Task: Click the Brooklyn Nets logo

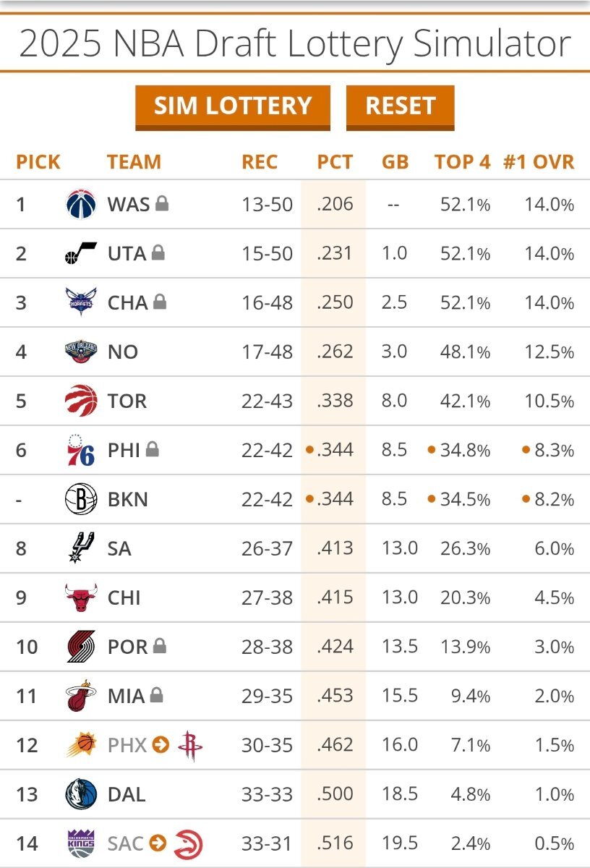Action: point(80,499)
